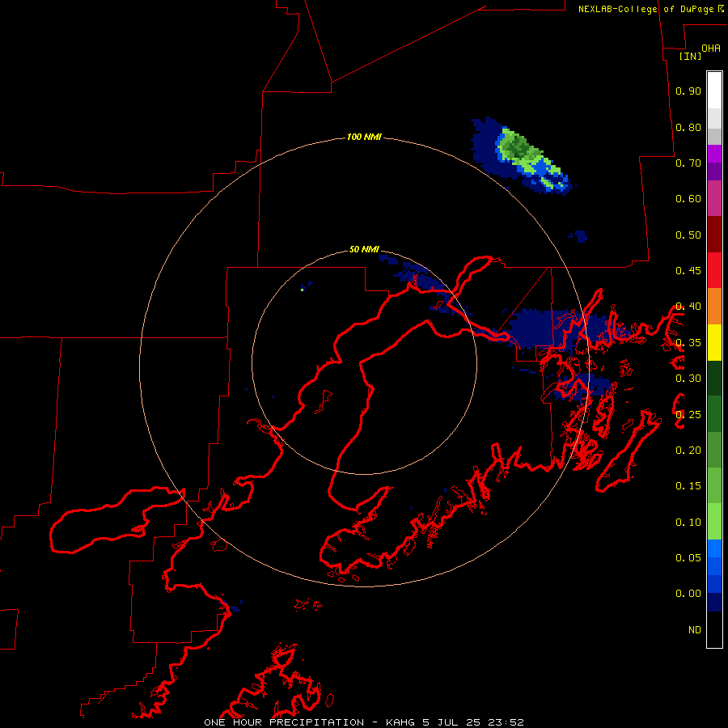Click the KAHG station identifier
This screenshot has height=728, width=728.
coord(400,722)
